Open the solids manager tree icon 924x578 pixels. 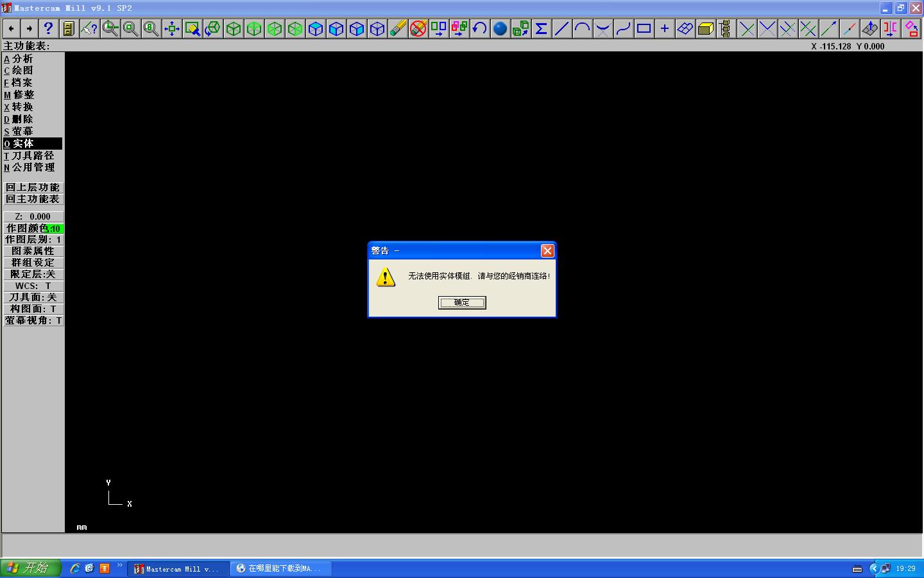(726, 28)
